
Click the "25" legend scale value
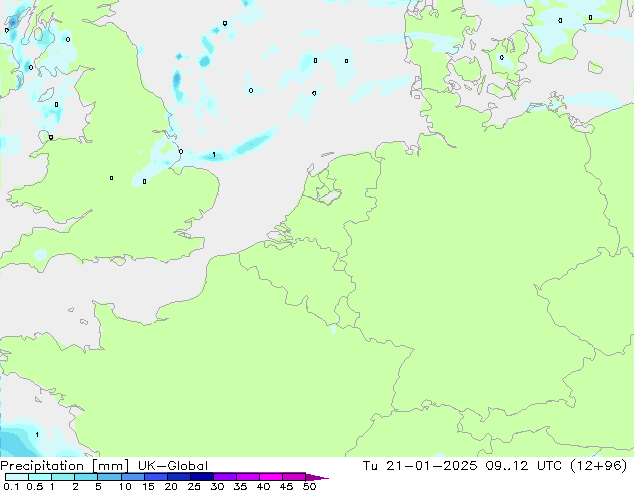[x=194, y=486]
